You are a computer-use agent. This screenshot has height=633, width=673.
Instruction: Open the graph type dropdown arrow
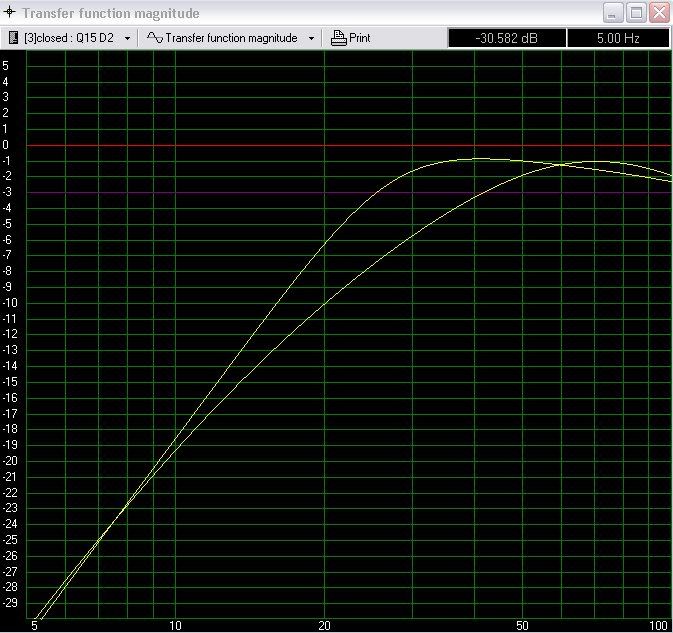312,39
